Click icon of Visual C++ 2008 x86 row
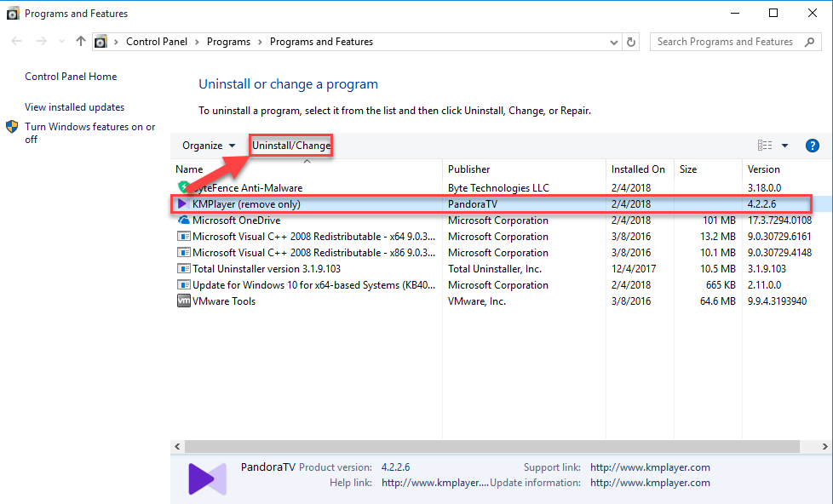Screen dimensions: 833x504 coord(183,252)
